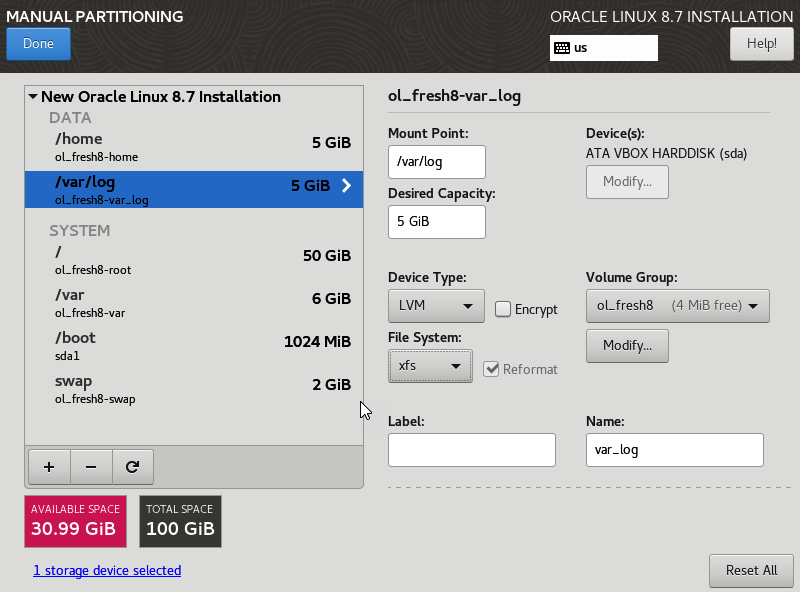Viewport: 800px width, 592px height.
Task: Add a new mount point with plus button
Action: 49,467
